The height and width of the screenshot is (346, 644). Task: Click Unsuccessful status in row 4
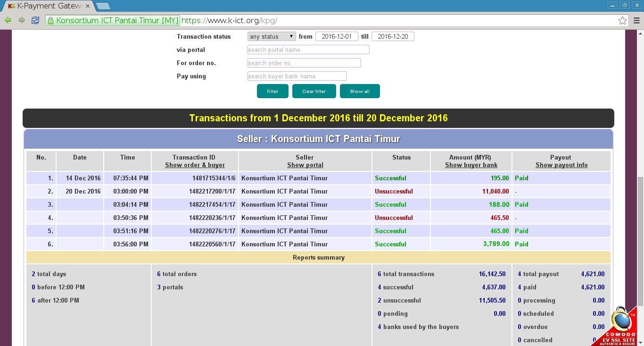point(394,218)
